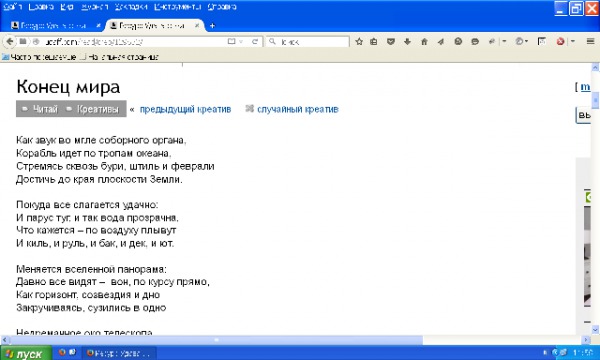
Task: Open Начальная страница bookmark
Action: pyautogui.click(x=120, y=57)
